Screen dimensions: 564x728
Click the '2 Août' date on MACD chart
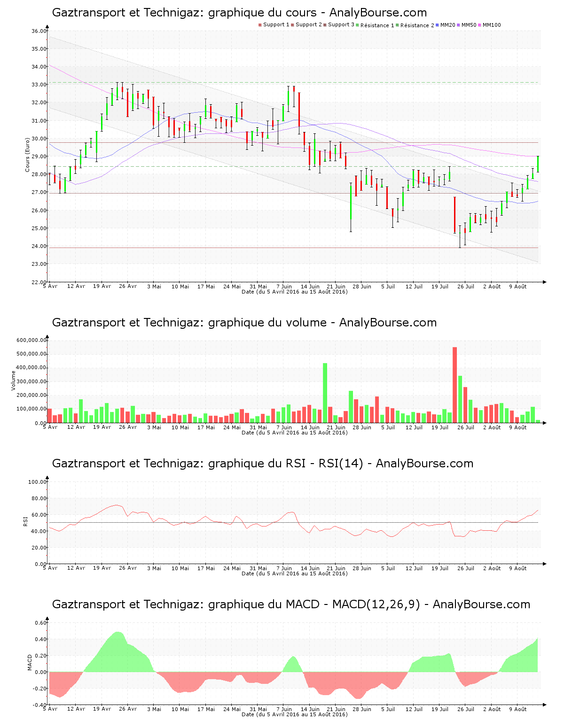click(x=492, y=709)
